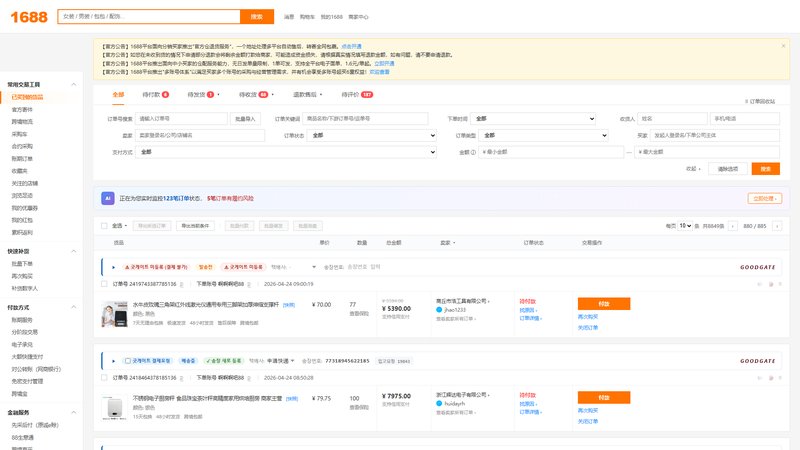Go to next page using right arrow
Screen dimensions: 800x450
pyautogui.click(x=777, y=226)
